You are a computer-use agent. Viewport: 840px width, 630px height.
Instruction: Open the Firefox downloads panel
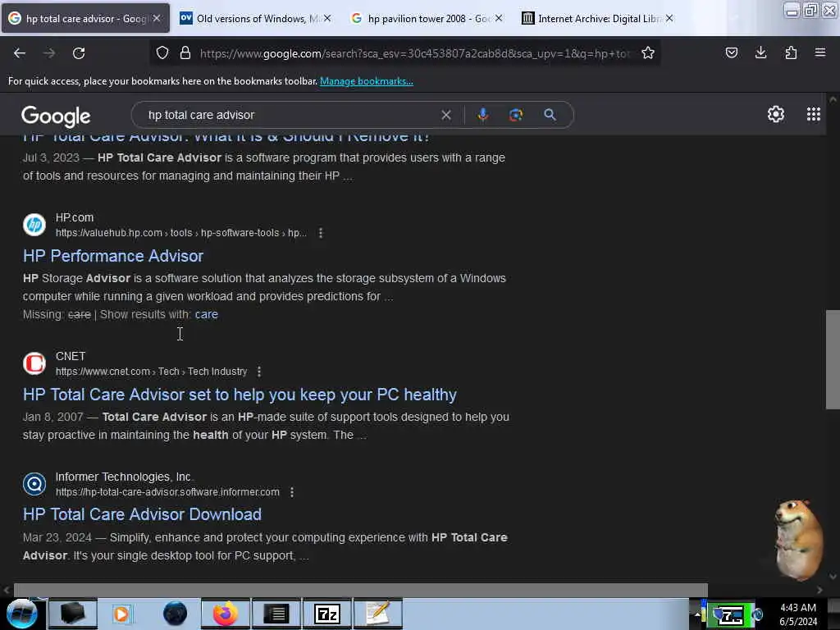point(760,52)
